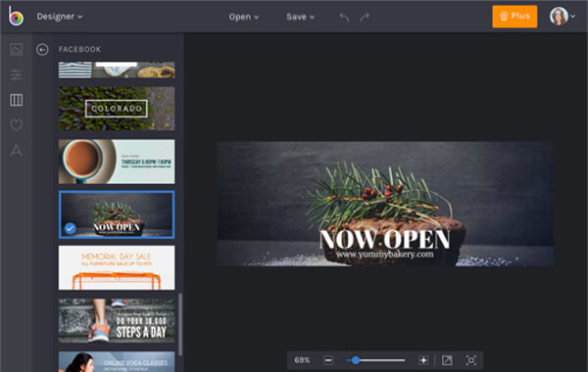Click the zoom out minus button
The image size is (588, 372).
328,360
